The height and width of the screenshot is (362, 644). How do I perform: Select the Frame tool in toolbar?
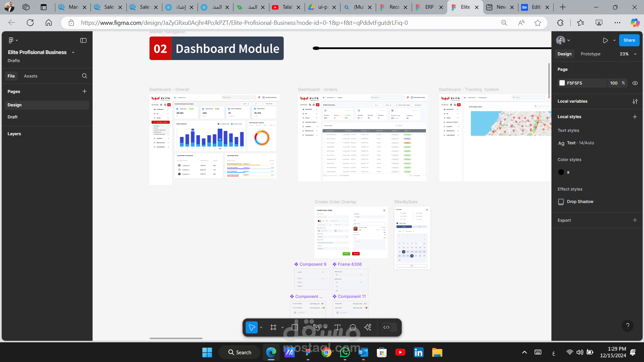pyautogui.click(x=273, y=327)
